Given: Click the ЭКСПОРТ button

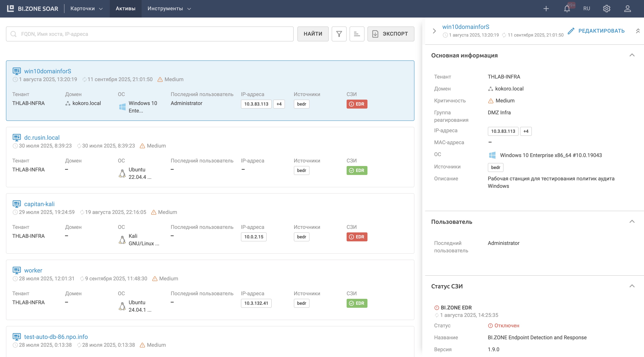Looking at the screenshot, I should click(x=391, y=34).
